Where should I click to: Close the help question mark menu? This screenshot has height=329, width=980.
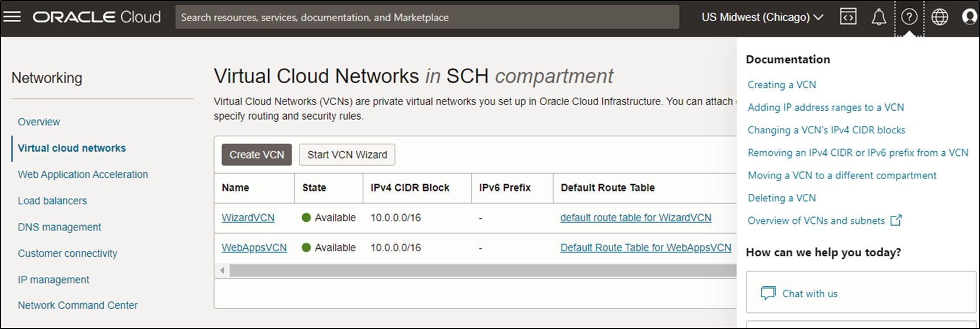point(909,17)
